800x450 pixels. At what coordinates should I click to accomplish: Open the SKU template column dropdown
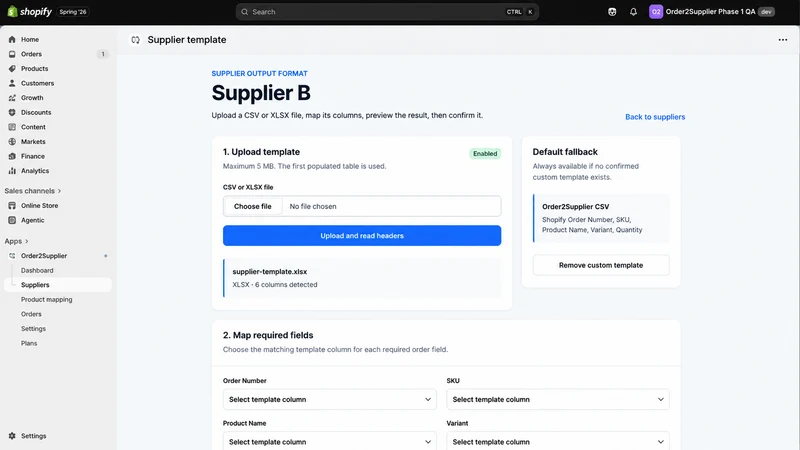558,399
